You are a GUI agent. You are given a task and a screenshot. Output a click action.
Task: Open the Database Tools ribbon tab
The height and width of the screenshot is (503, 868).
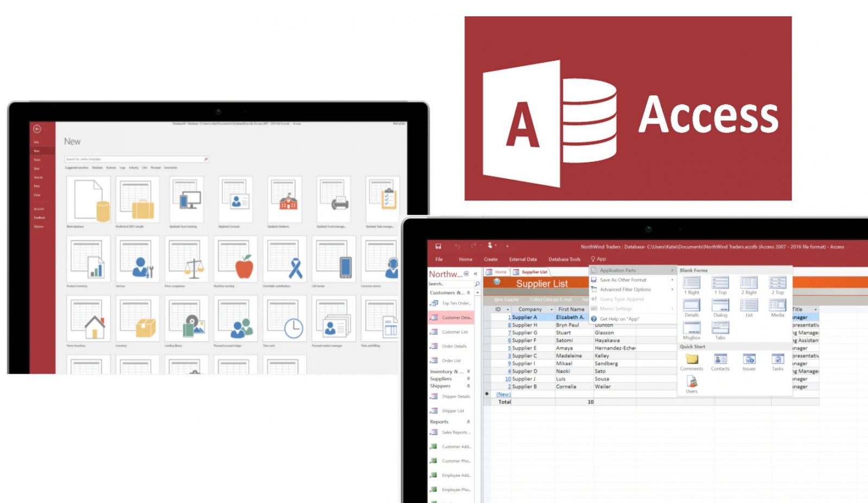click(x=564, y=259)
